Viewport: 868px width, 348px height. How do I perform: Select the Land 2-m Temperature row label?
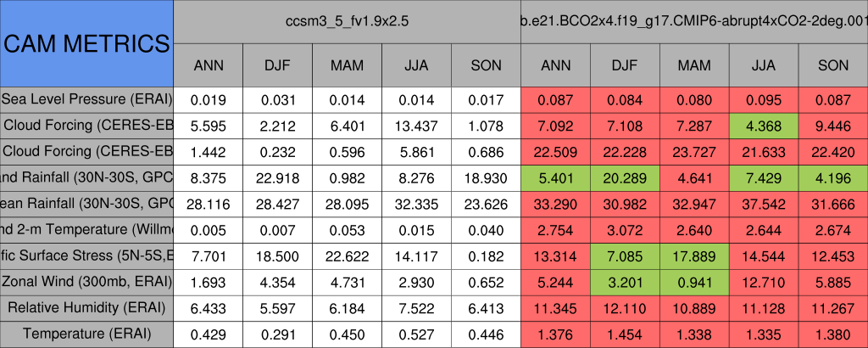(86, 229)
